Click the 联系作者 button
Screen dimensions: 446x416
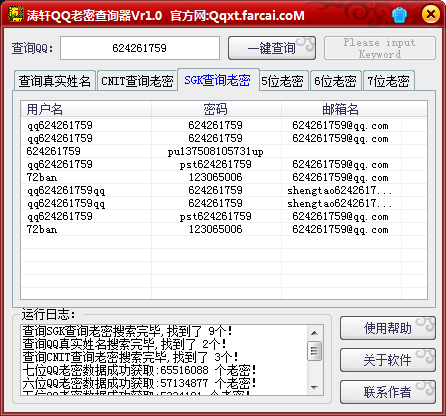[x=388, y=392]
